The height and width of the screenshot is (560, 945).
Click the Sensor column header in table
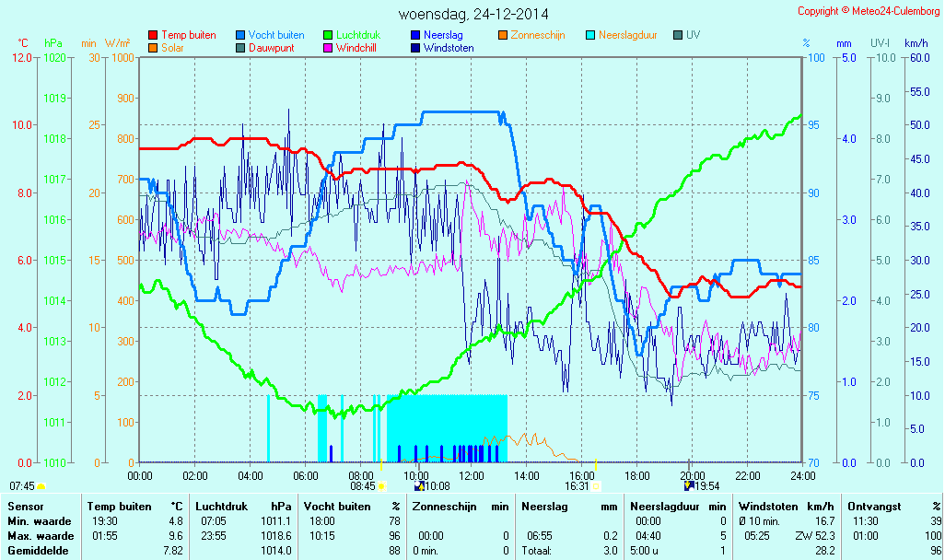(x=24, y=507)
